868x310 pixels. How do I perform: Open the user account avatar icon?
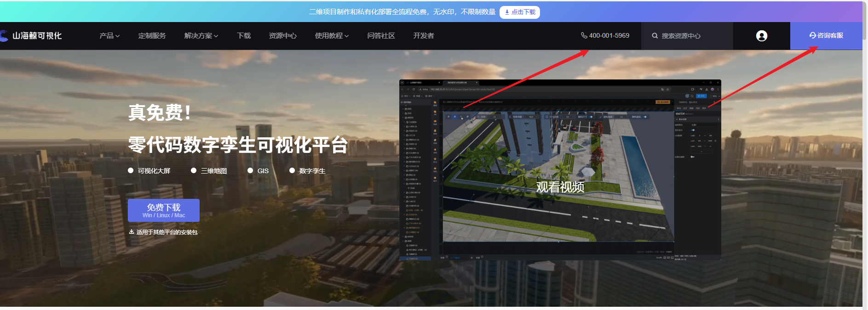tap(762, 36)
